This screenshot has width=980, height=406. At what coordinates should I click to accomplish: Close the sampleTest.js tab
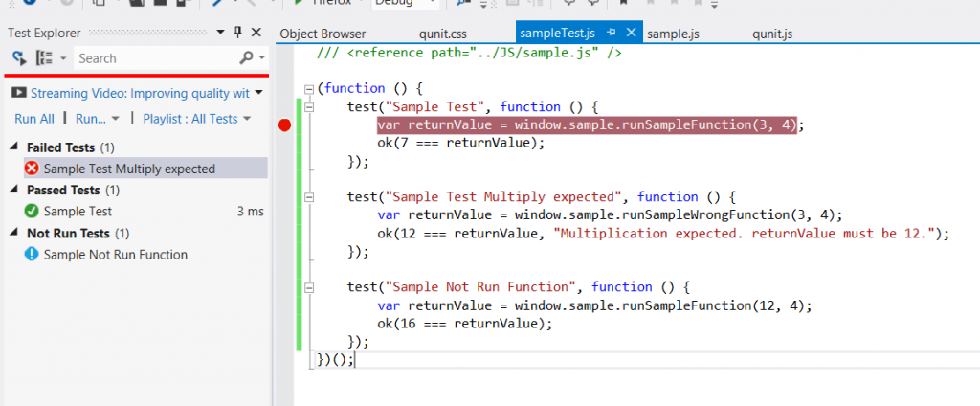[632, 33]
